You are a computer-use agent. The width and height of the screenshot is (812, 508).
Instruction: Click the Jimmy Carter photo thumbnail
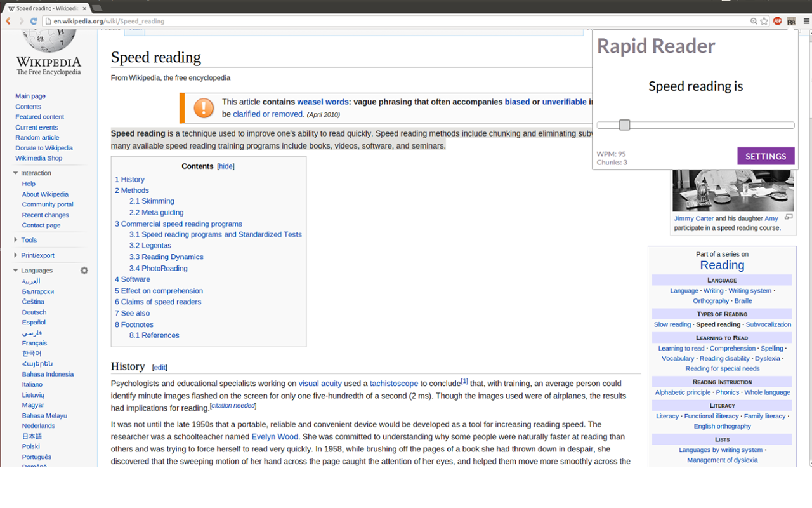(733, 190)
